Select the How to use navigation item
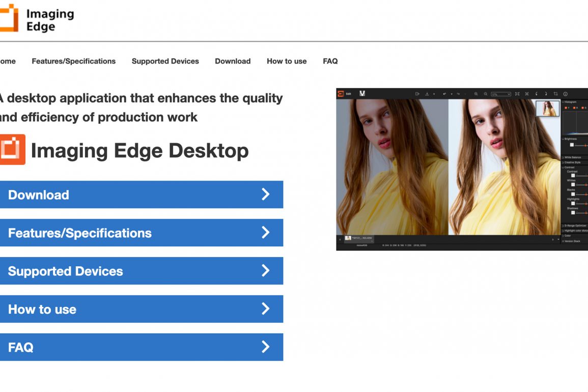 (x=287, y=61)
